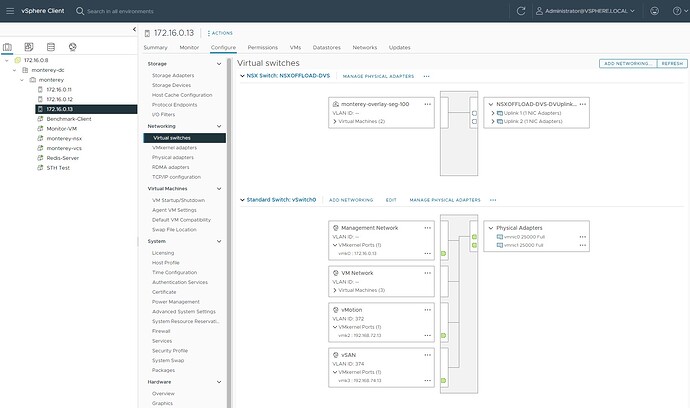
Task: Switch to Hosts and Clusters inventory view
Action: click(8, 46)
